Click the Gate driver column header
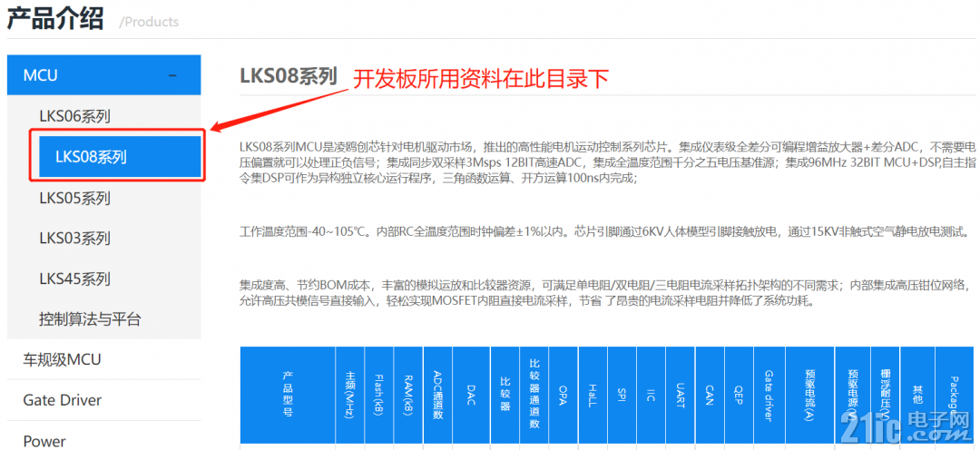This screenshot has width=980, height=450. point(769,395)
